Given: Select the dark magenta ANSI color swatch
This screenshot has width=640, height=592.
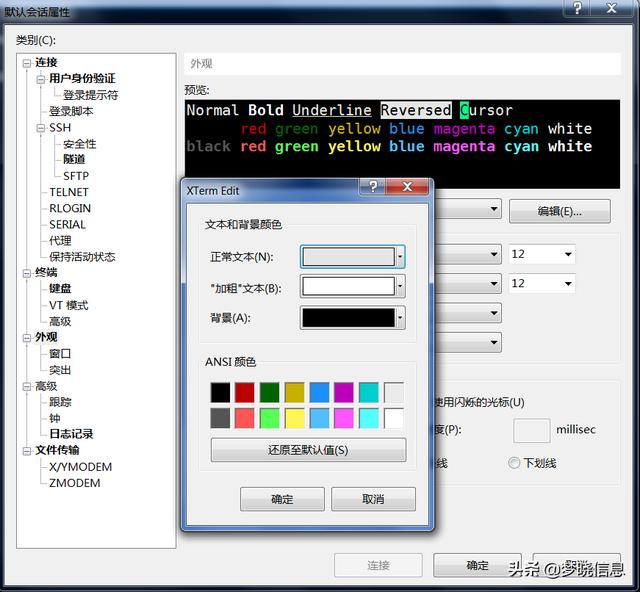Looking at the screenshot, I should coord(344,392).
